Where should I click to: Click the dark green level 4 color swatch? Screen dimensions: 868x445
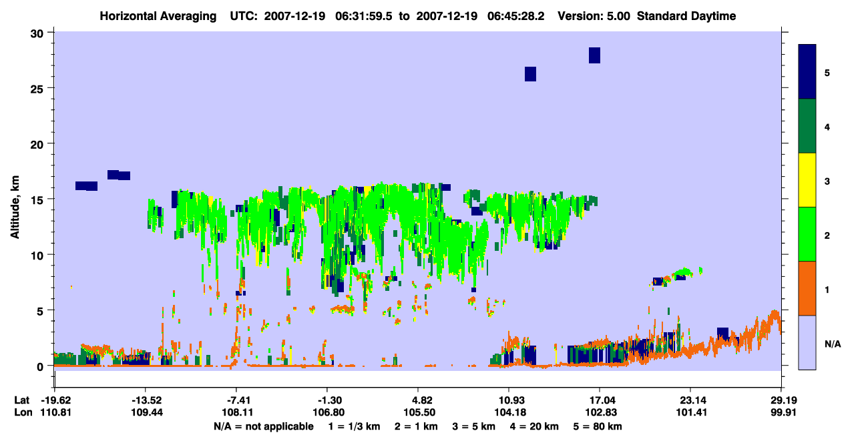(x=807, y=126)
